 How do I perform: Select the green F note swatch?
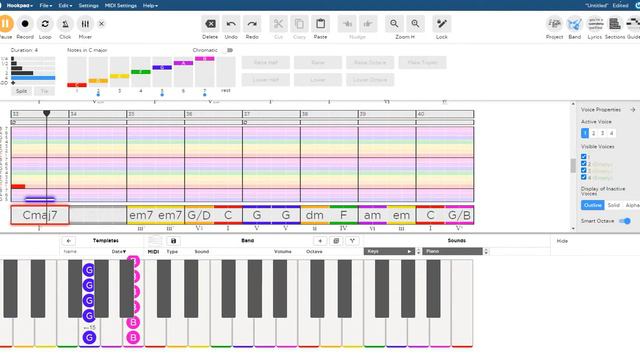click(141, 72)
